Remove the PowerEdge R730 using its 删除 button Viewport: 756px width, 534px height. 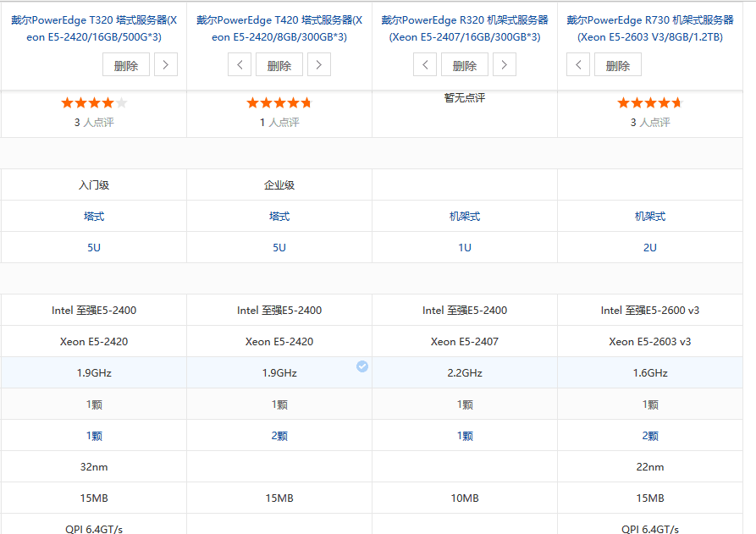[618, 64]
